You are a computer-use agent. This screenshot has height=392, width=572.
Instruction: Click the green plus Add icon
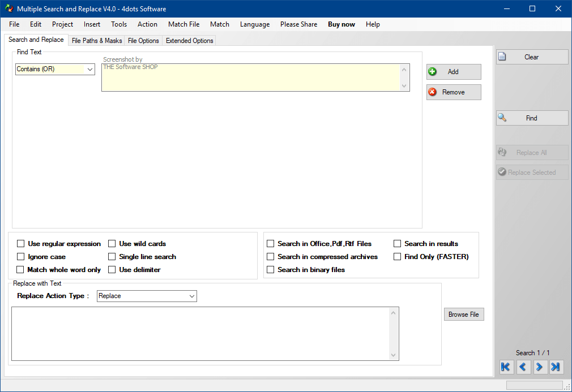(433, 72)
